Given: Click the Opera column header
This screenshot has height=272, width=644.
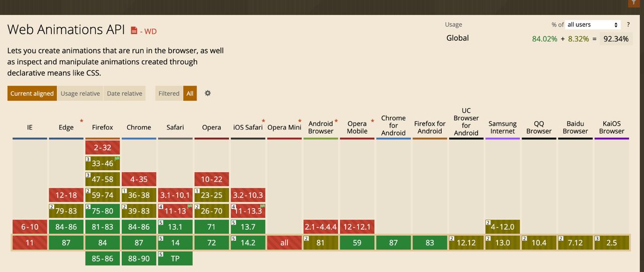Looking at the screenshot, I should pyautogui.click(x=211, y=127).
